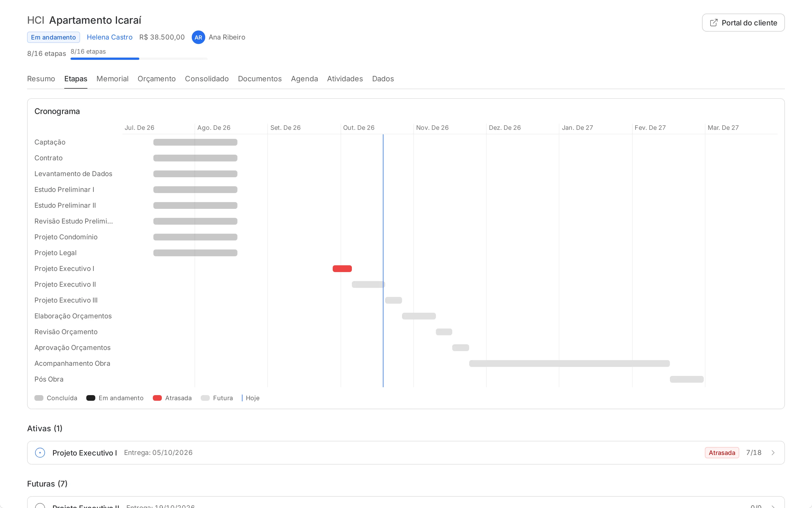
Task: Select the Projeto Executivo II future bar
Action: (368, 284)
